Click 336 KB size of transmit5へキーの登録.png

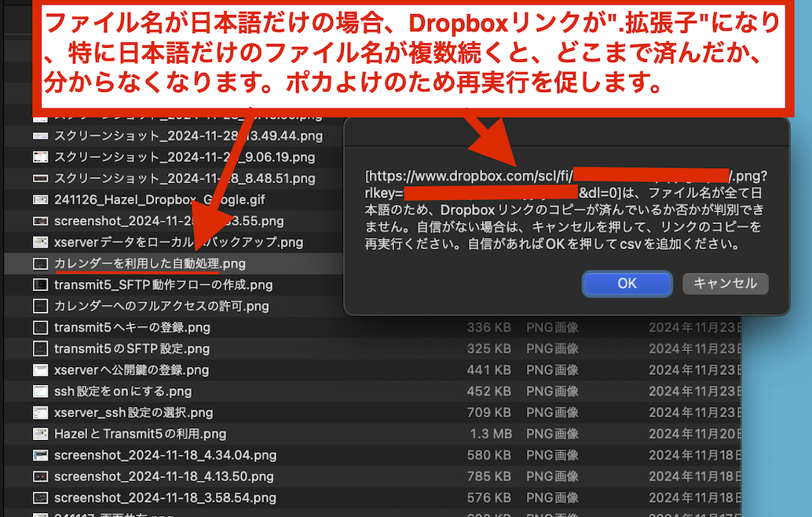(488, 327)
